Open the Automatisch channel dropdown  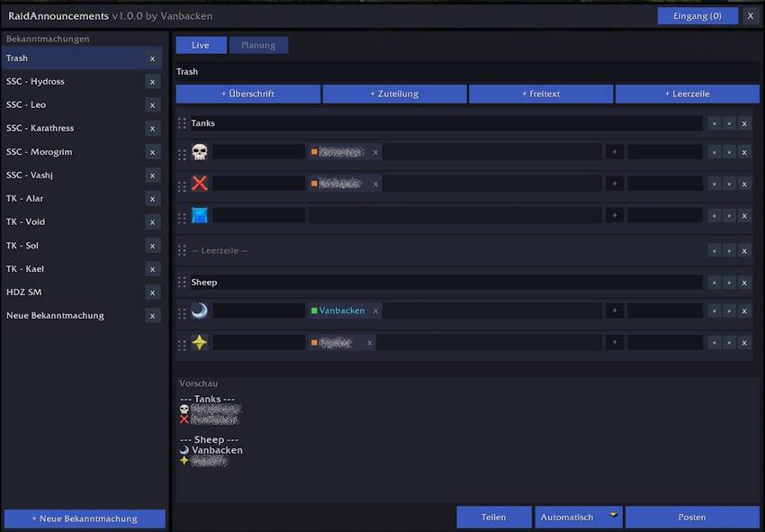[579, 517]
